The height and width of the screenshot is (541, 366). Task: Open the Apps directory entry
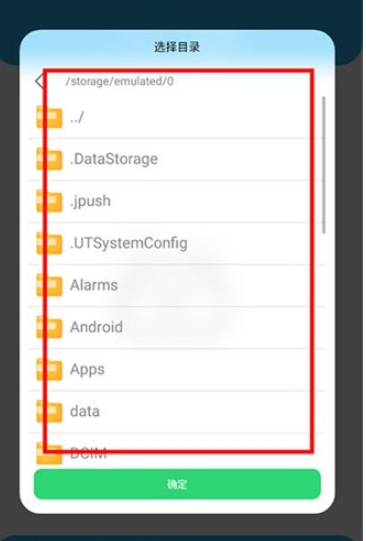[x=177, y=370]
